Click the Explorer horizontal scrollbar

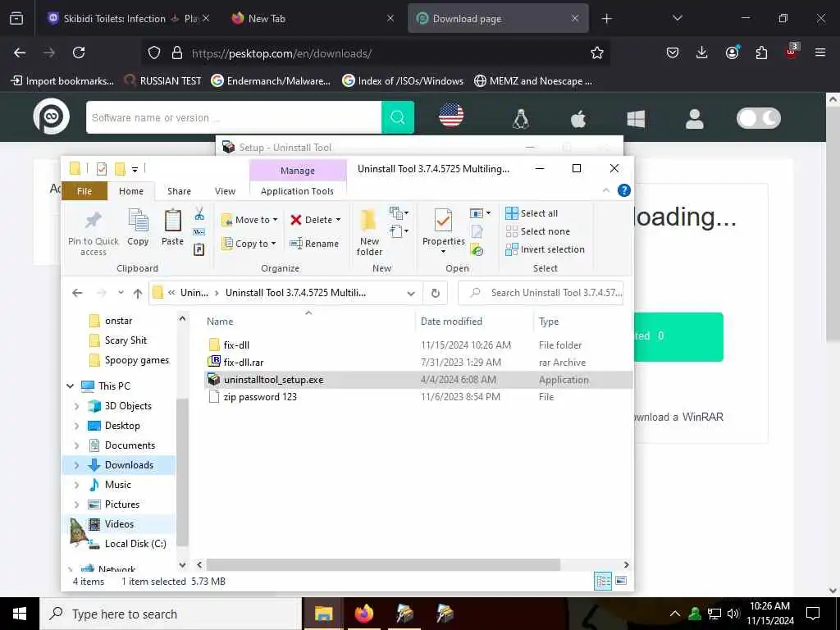coord(383,564)
